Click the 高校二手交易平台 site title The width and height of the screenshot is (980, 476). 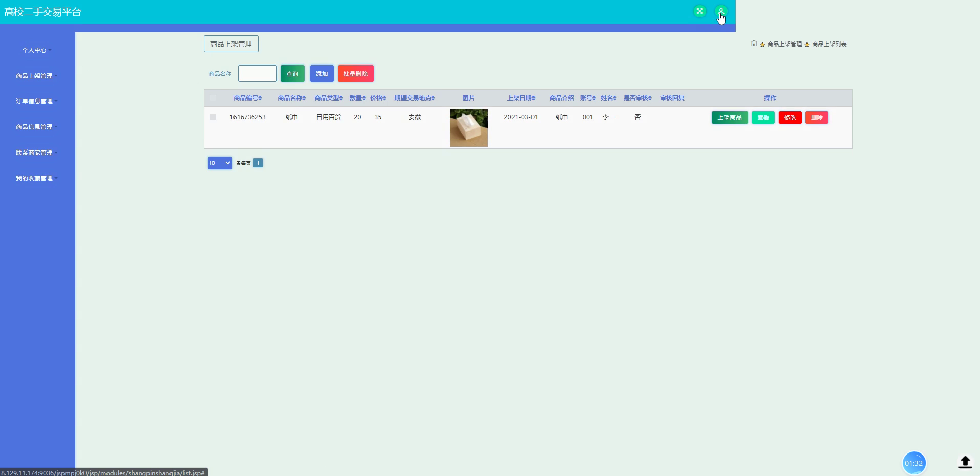[43, 12]
